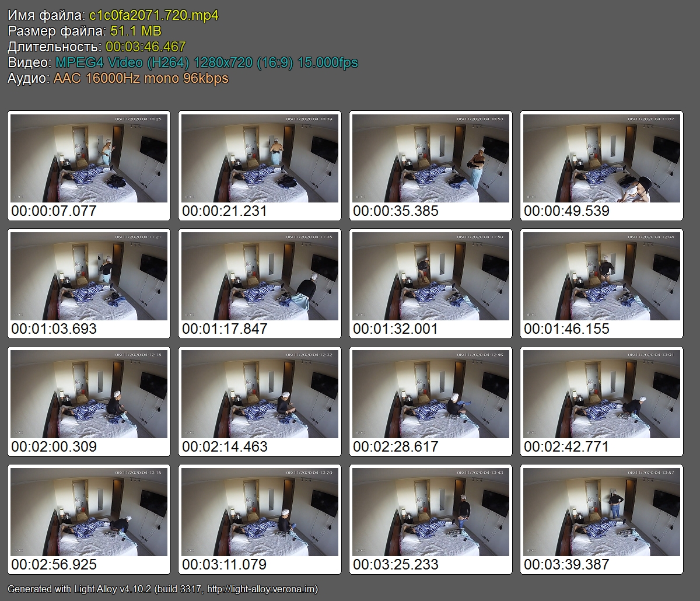Image resolution: width=700 pixels, height=601 pixels.
Task: Select the MPEG4 Video (H264) info text
Action: 123,62
